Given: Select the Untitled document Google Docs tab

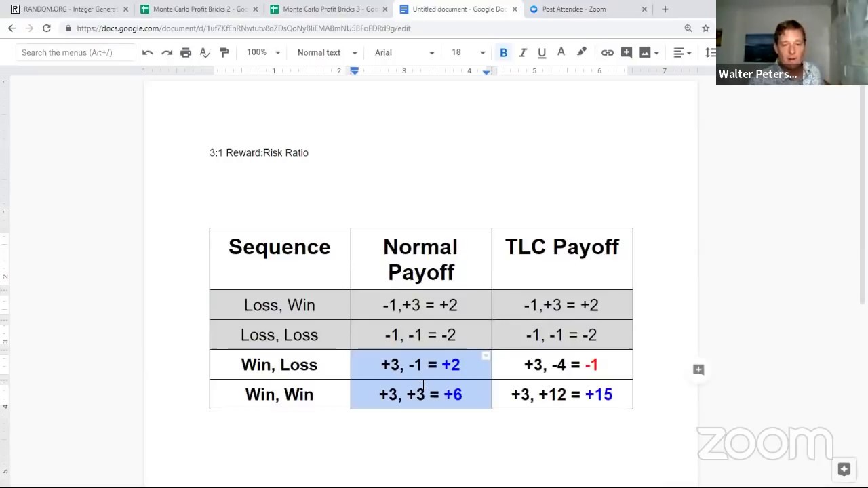Looking at the screenshot, I should [x=458, y=9].
